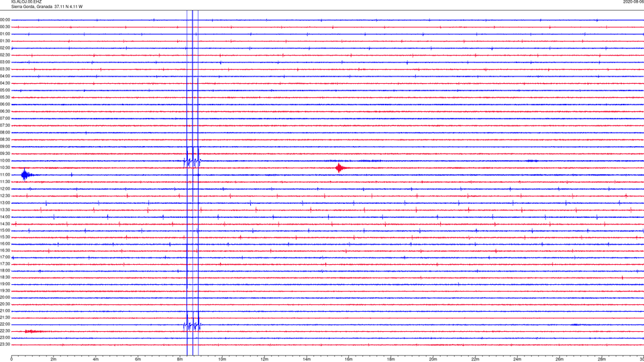The image size is (644, 362).
Task: Select the 09:00 trace label
Action: pyautogui.click(x=5, y=147)
